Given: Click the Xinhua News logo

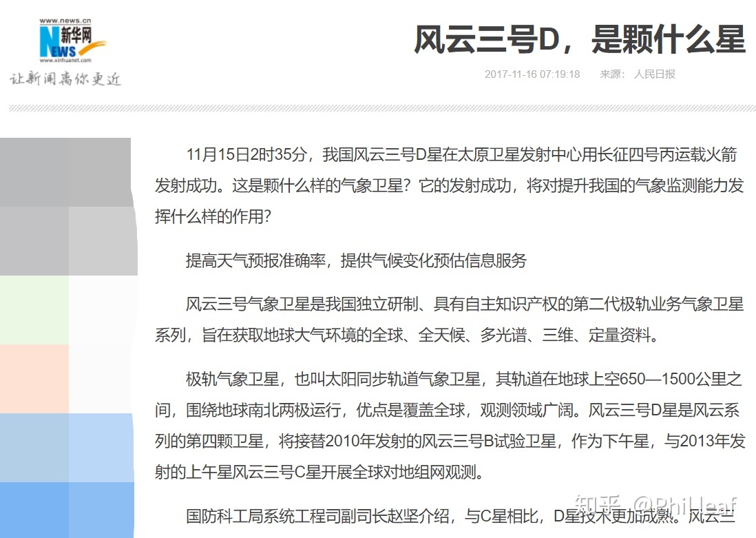Looking at the screenshot, I should tap(69, 43).
